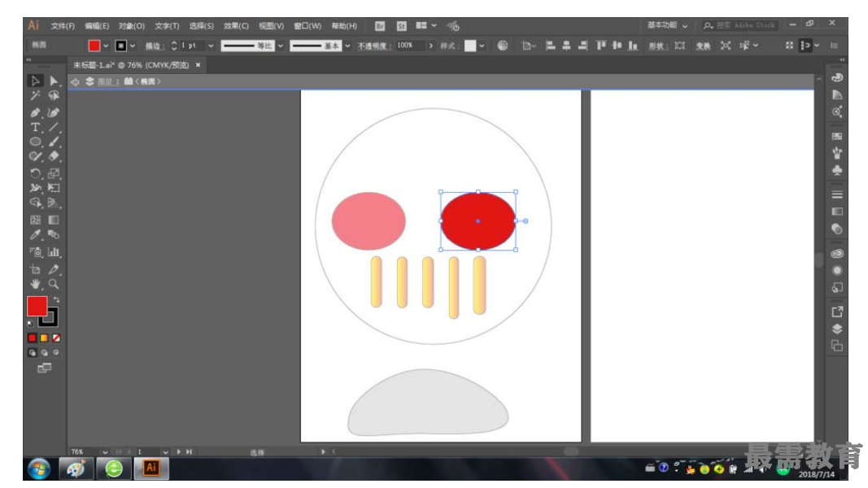868x488 pixels.
Task: Open the 对象(O) menu
Action: pyautogui.click(x=131, y=26)
